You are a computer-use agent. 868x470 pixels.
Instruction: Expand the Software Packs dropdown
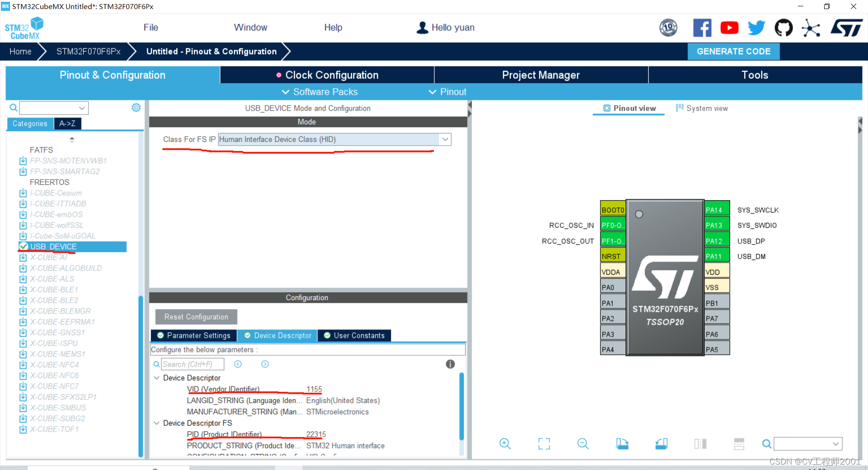320,92
